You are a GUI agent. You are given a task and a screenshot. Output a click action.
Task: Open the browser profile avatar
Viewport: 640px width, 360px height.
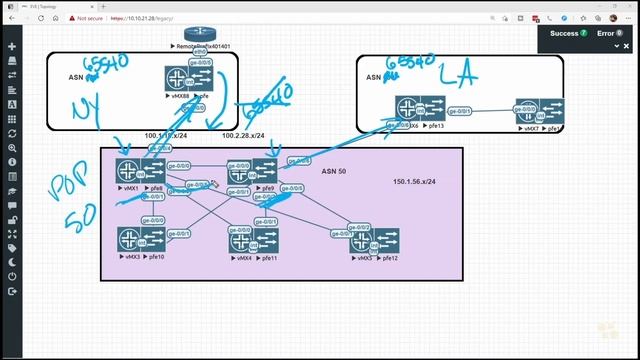pyautogui.click(x=613, y=18)
